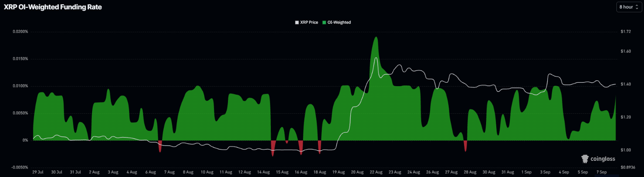This screenshot has width=644, height=177.
Task: Click the 7 Sep date label
Action: 601,173
